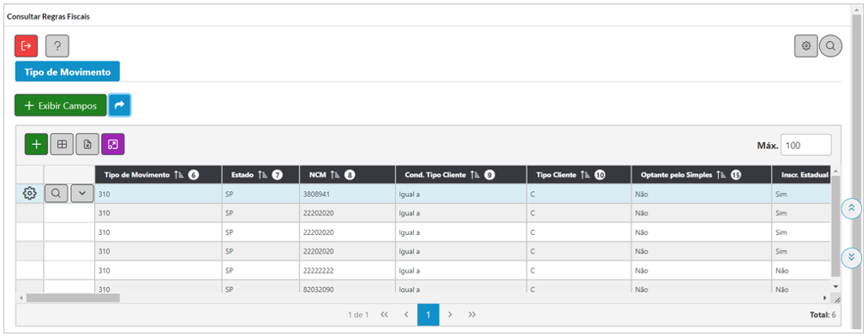
Task: Click the blue share arrow icon
Action: pyautogui.click(x=120, y=105)
